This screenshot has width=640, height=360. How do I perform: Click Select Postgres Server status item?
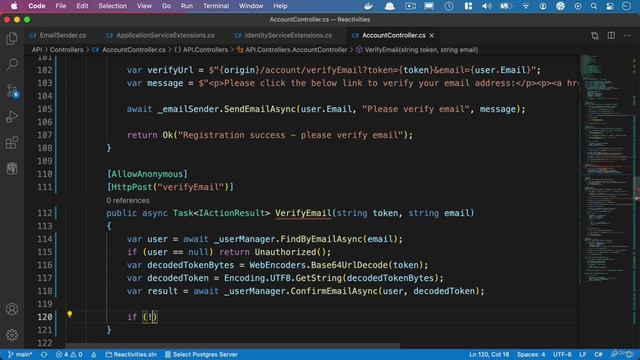[201, 354]
